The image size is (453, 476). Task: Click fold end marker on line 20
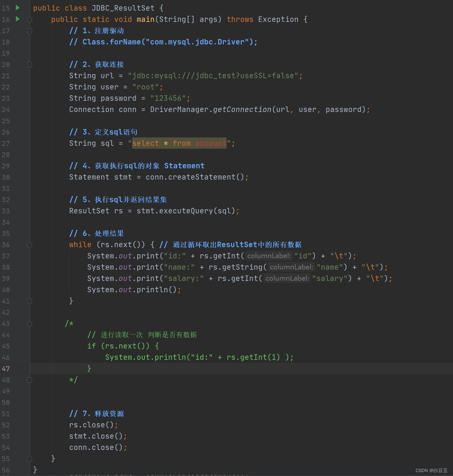[30, 64]
